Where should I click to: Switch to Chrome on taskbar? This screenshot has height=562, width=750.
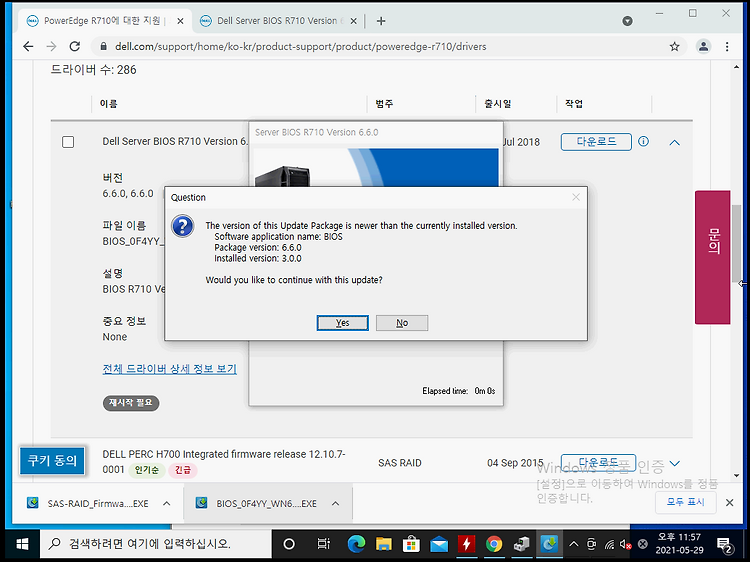(x=494, y=544)
